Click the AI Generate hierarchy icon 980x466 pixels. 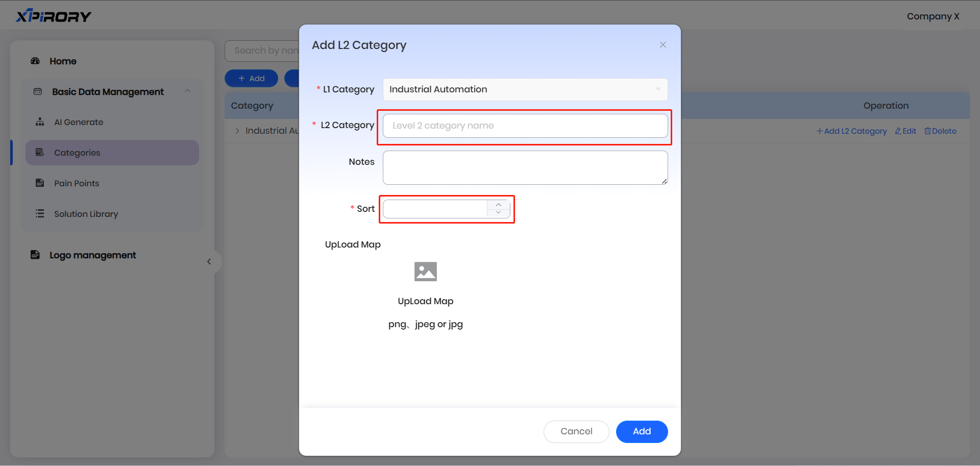point(40,122)
